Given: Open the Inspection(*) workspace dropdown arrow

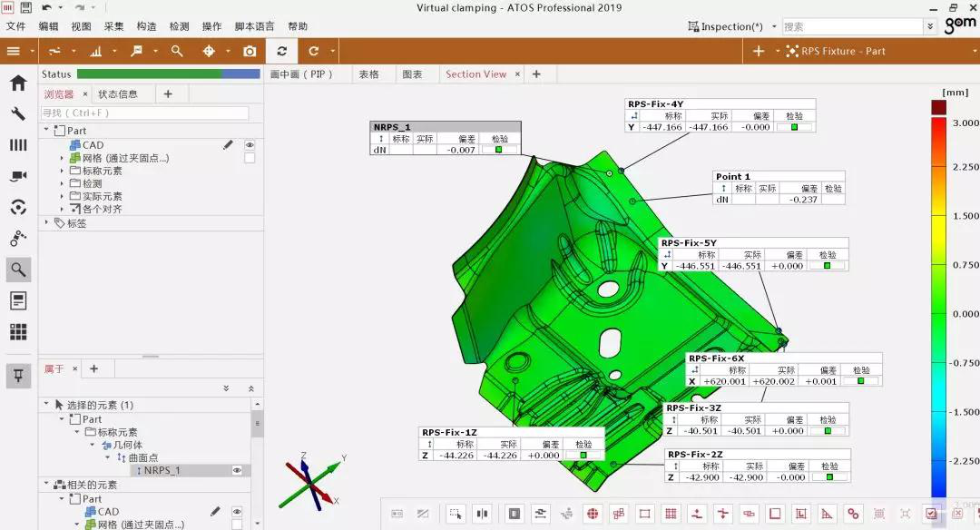Looking at the screenshot, I should pos(774,26).
